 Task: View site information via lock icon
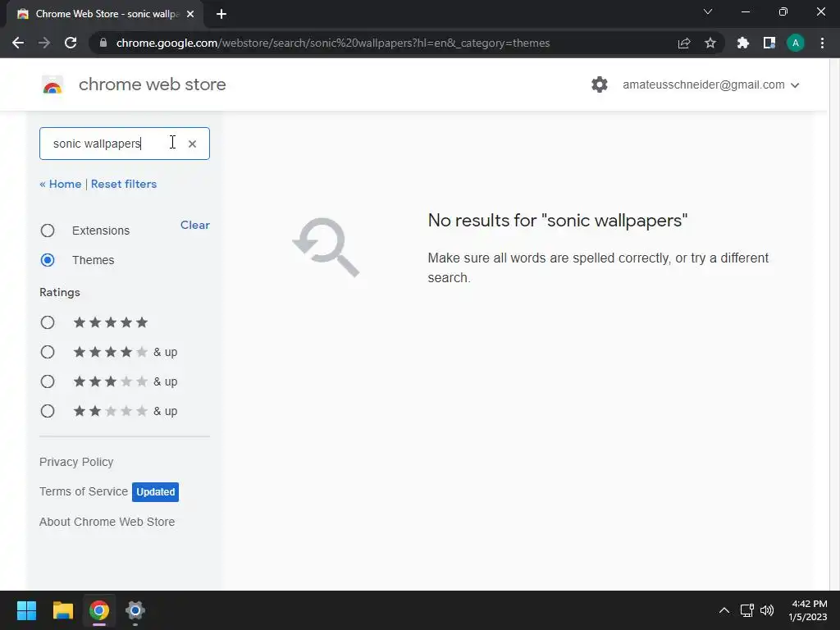coord(103,43)
